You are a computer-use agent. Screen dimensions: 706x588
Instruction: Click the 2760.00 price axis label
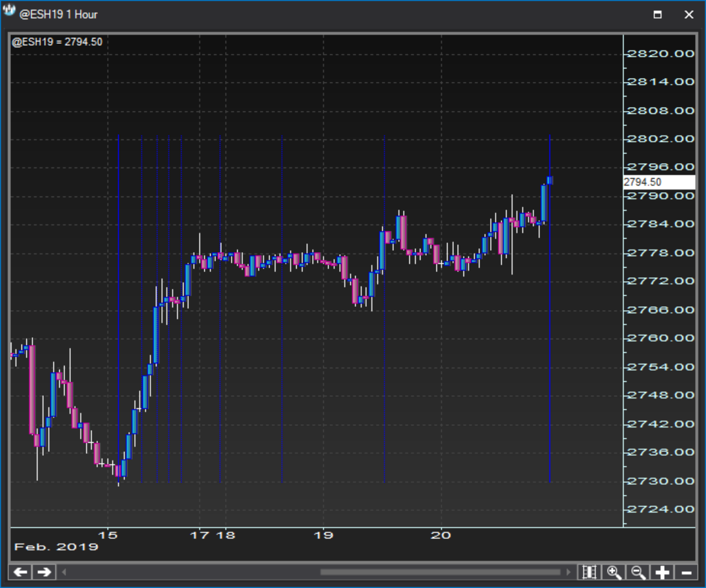661,338
